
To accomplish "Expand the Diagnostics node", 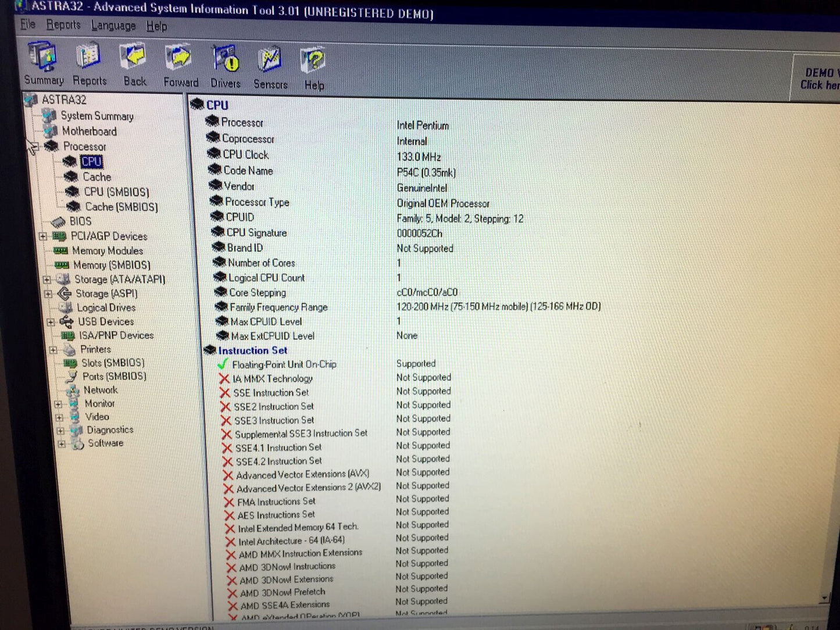I will tap(60, 431).
